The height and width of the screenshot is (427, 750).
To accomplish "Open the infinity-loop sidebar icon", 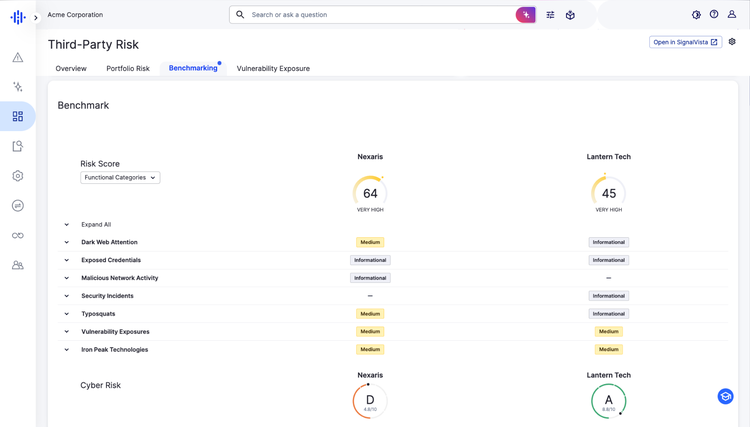I will tap(18, 235).
